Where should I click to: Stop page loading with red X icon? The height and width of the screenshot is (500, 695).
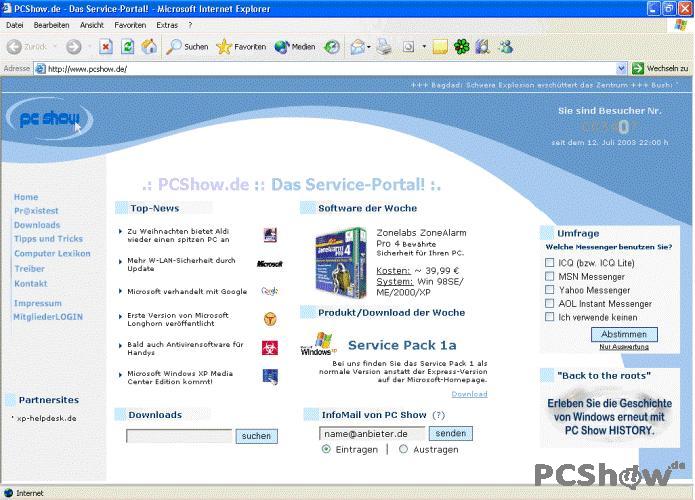click(x=106, y=47)
